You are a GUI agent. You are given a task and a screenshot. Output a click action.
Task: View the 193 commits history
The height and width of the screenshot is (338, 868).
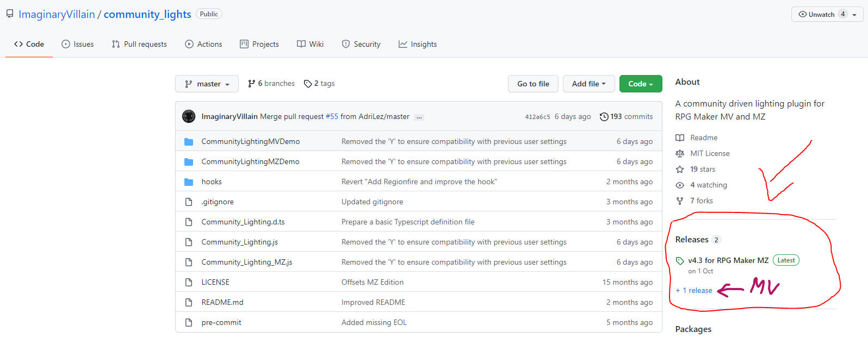click(x=626, y=116)
